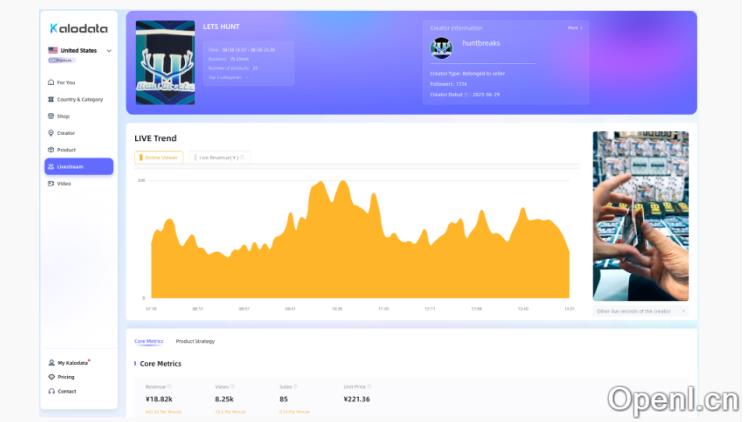
Task: Click the Product box icon
Action: [51, 150]
